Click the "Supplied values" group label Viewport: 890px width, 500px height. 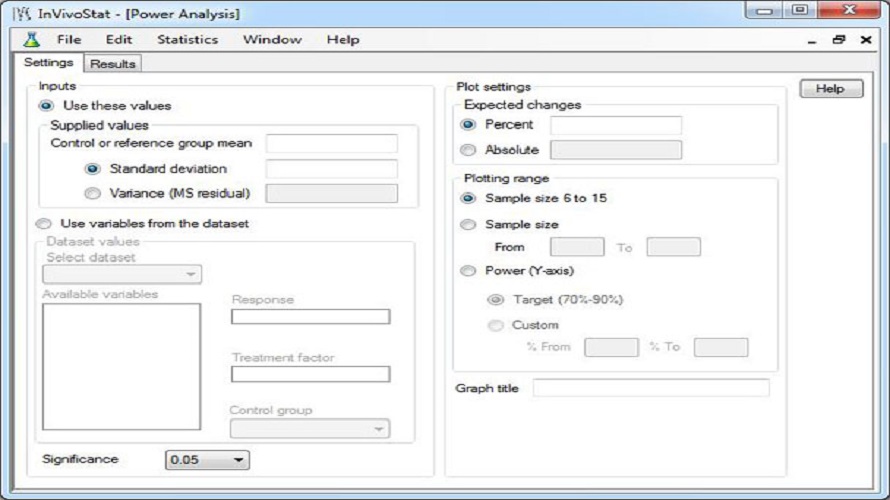[x=99, y=125]
